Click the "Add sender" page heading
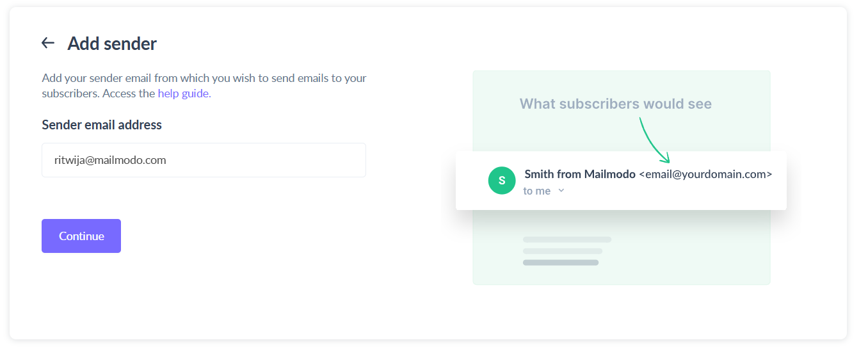 pos(112,44)
